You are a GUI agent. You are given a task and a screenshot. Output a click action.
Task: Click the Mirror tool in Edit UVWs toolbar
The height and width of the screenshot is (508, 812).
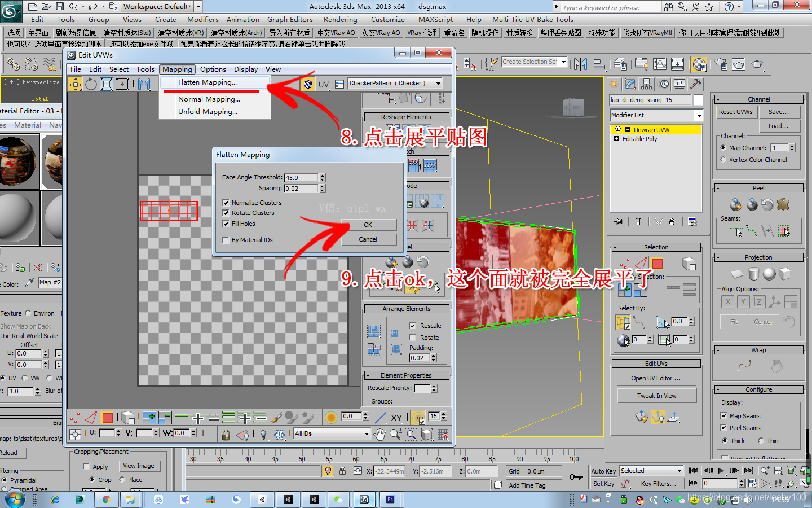coord(144,84)
